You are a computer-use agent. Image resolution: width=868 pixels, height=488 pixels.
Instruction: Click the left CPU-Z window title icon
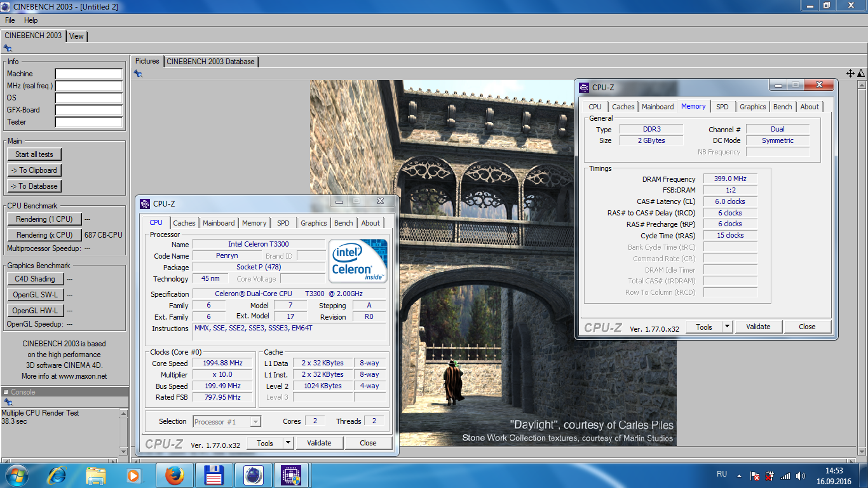[x=145, y=204]
